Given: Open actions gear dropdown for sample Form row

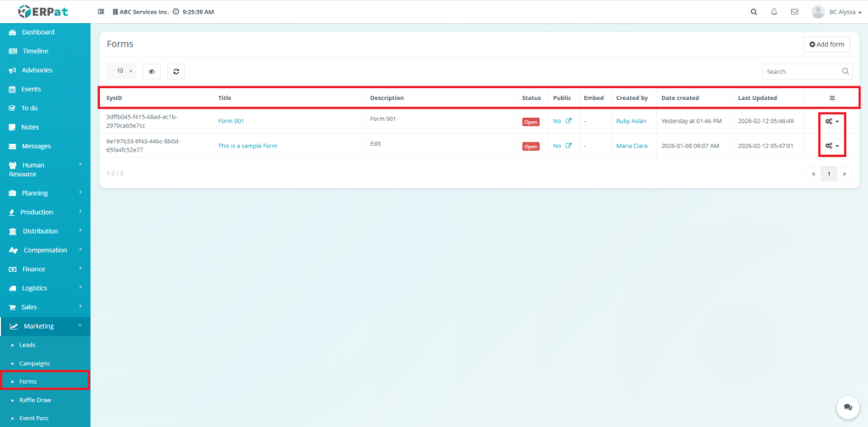Looking at the screenshot, I should pyautogui.click(x=832, y=146).
